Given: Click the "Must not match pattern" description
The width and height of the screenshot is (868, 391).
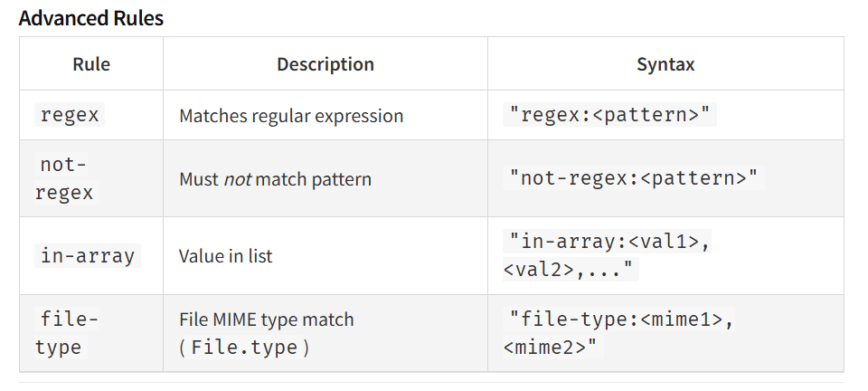Looking at the screenshot, I should pos(275,179).
